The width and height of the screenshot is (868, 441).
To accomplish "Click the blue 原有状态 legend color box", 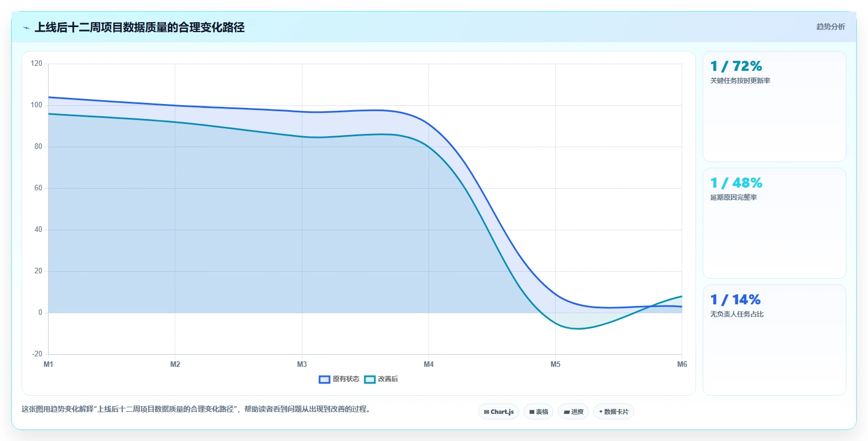I will [325, 379].
